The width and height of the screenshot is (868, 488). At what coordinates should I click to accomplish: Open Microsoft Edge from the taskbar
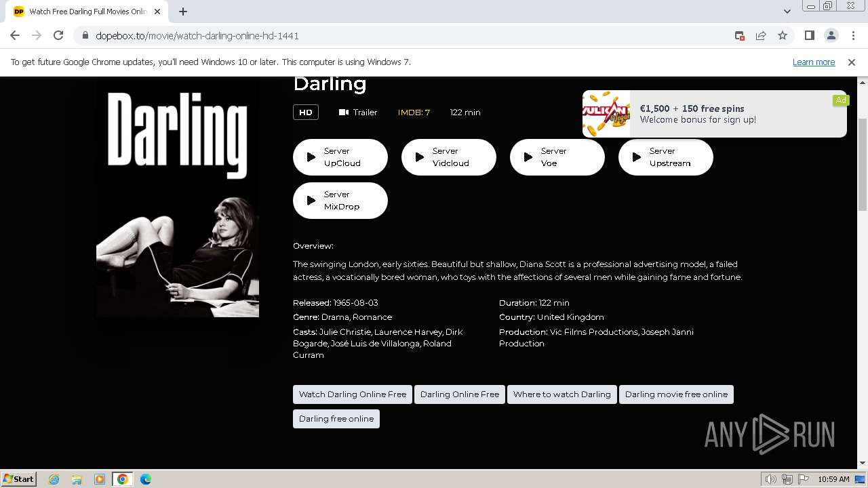coord(146,479)
